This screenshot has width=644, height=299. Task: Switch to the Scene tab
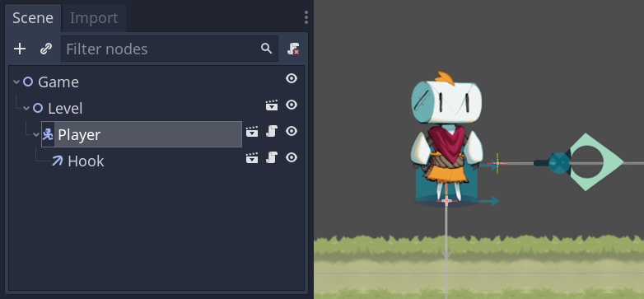33,18
